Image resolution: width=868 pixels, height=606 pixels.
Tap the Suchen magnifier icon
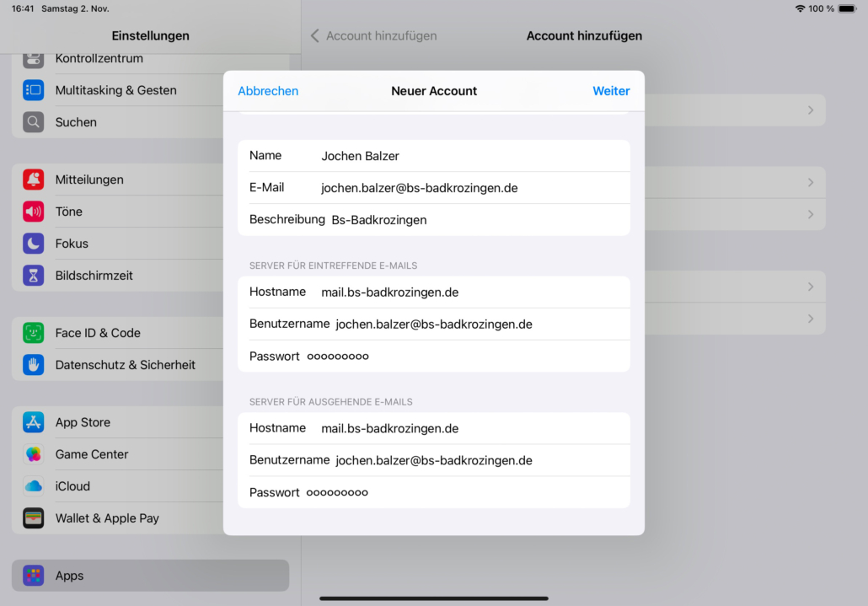coord(34,122)
